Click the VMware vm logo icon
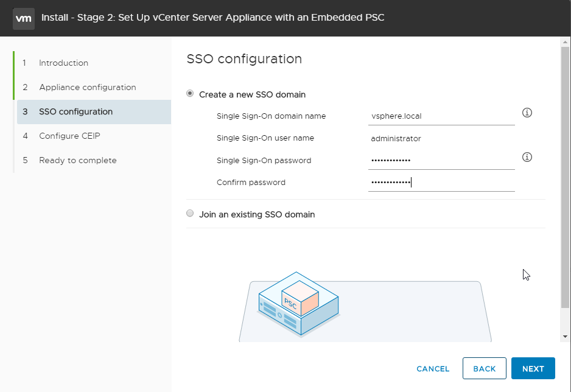 24,18
